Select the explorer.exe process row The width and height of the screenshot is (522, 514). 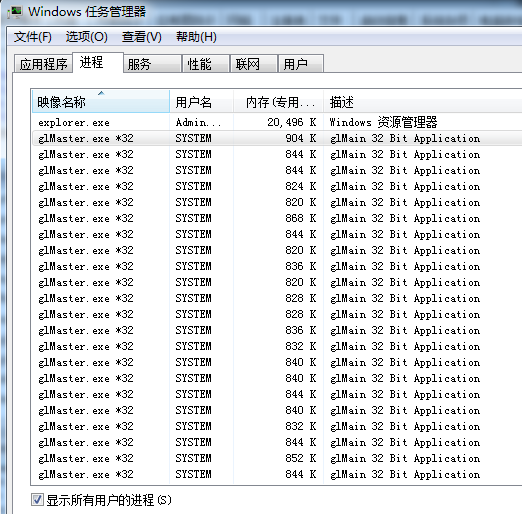277,122
